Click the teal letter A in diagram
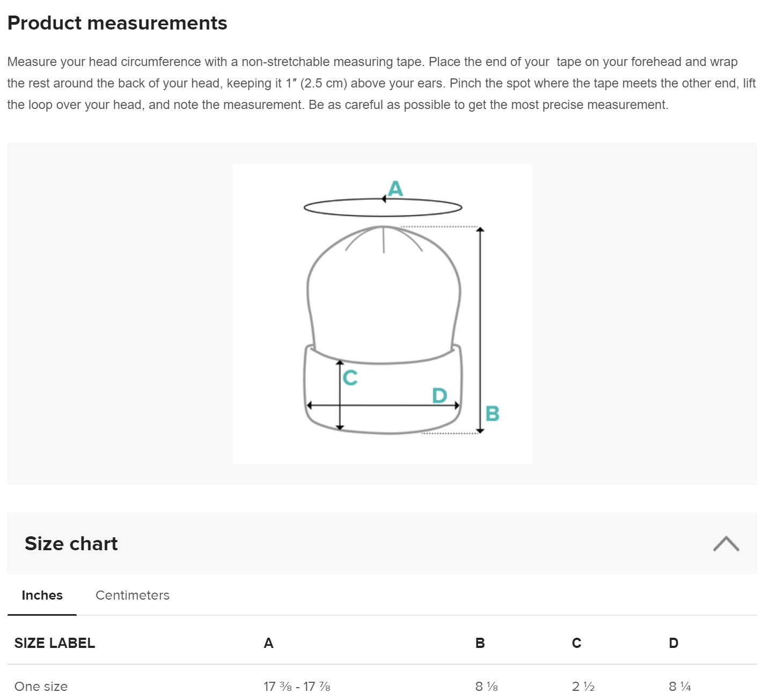The image size is (762, 700). [x=395, y=188]
